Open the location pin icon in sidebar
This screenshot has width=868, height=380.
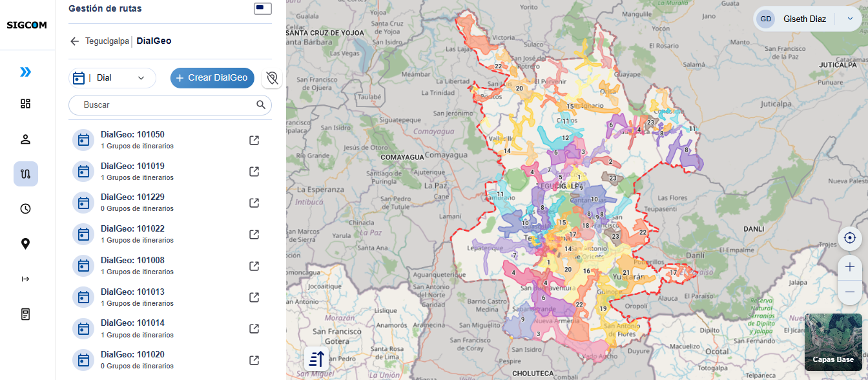click(x=25, y=244)
